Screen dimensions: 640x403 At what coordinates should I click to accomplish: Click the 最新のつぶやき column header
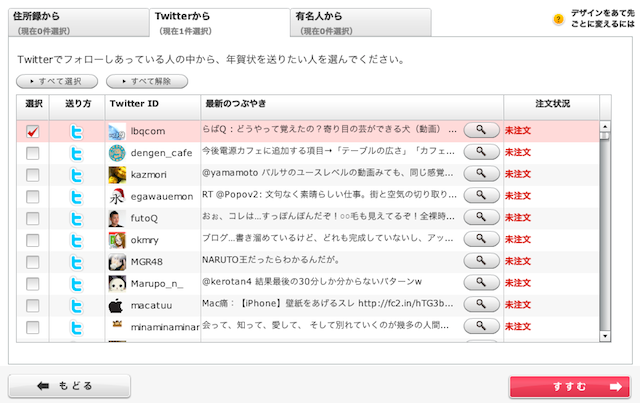pos(352,107)
